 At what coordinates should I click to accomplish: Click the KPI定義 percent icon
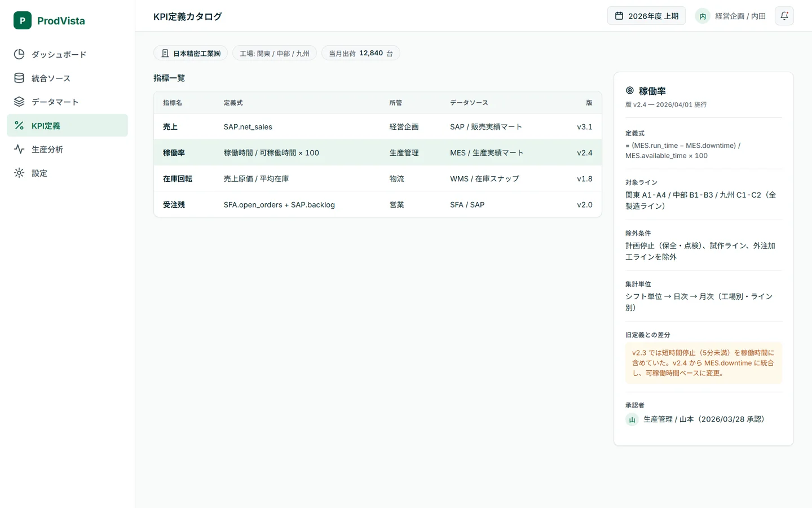click(19, 125)
